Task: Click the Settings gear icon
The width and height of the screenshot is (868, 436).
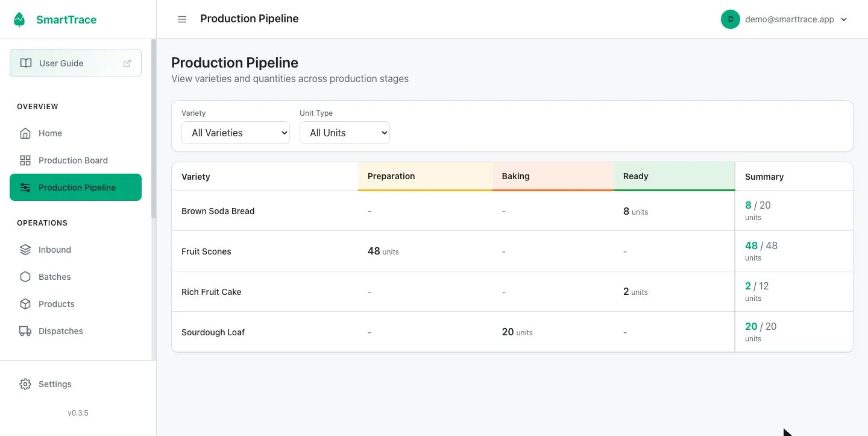Action: (x=25, y=384)
